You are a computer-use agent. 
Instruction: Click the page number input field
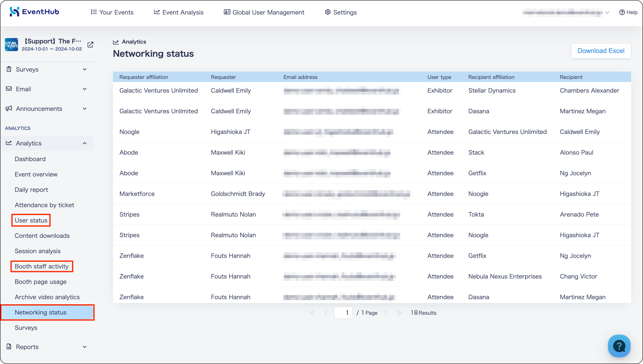pos(343,312)
